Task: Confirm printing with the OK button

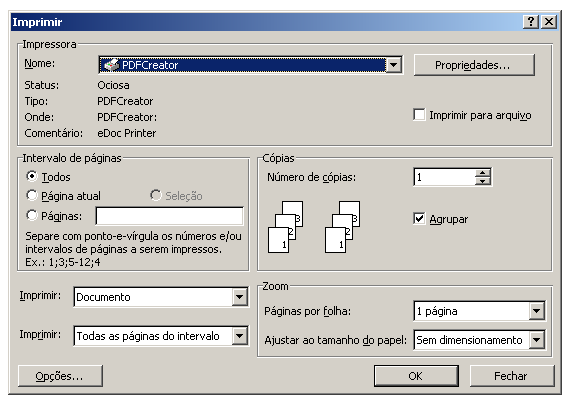Action: [416, 376]
